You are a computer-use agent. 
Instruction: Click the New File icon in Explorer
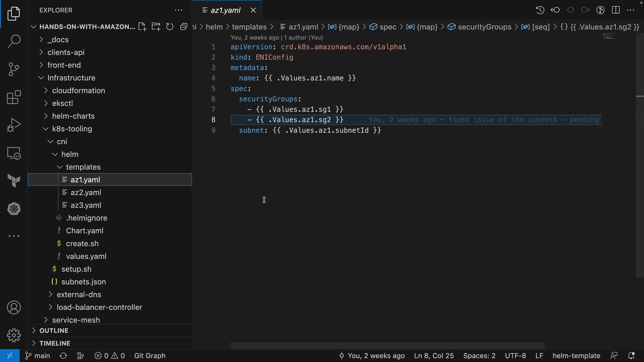(x=142, y=27)
